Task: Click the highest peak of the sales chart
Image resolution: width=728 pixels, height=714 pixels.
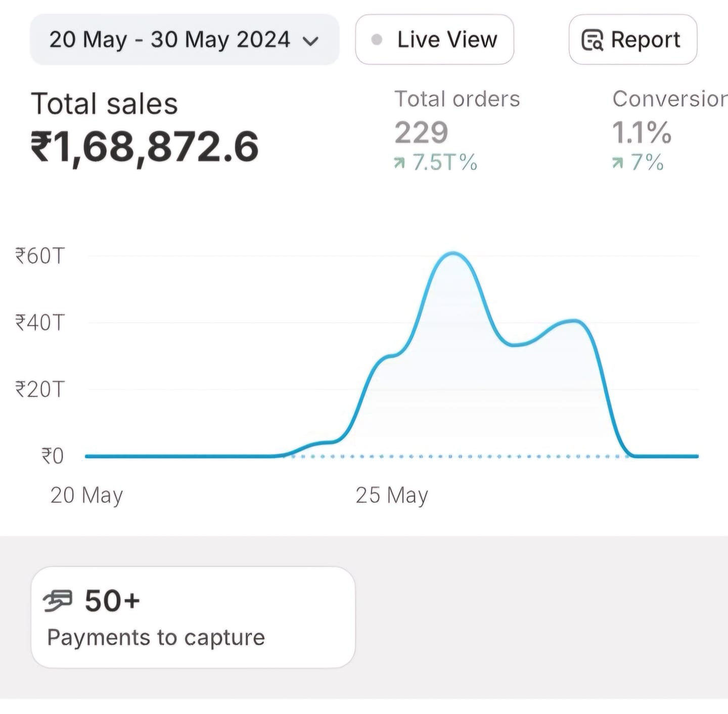Action: click(452, 253)
